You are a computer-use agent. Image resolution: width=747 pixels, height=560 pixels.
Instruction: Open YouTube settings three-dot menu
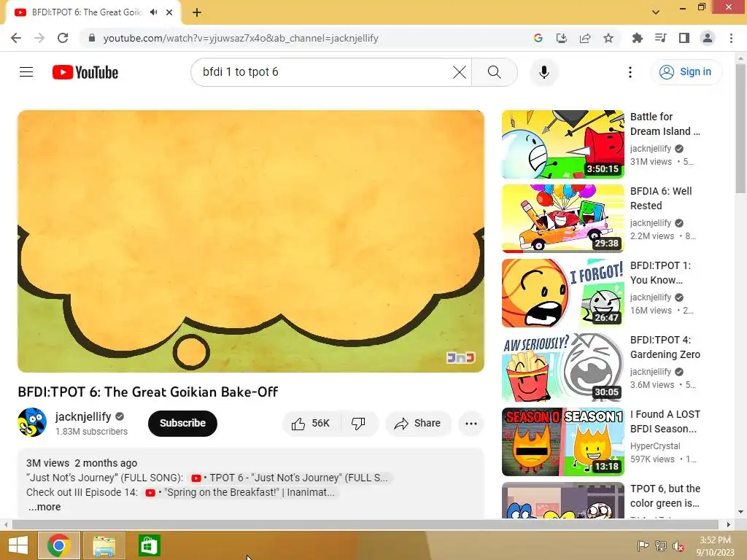click(630, 72)
